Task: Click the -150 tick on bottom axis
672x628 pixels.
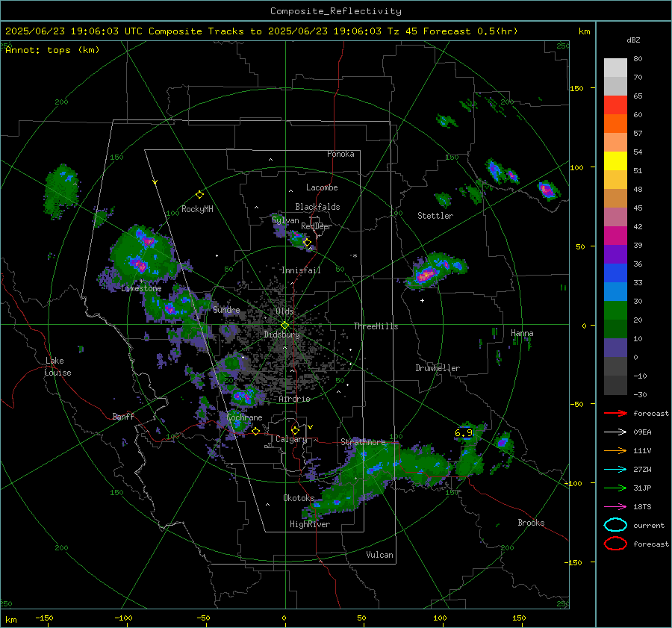Action: coord(44,618)
